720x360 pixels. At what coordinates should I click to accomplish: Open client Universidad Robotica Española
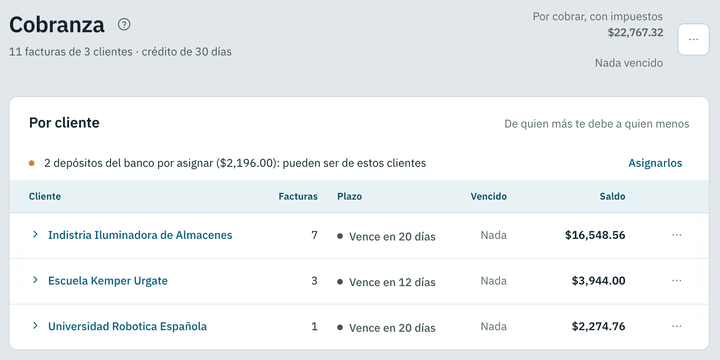[128, 326]
